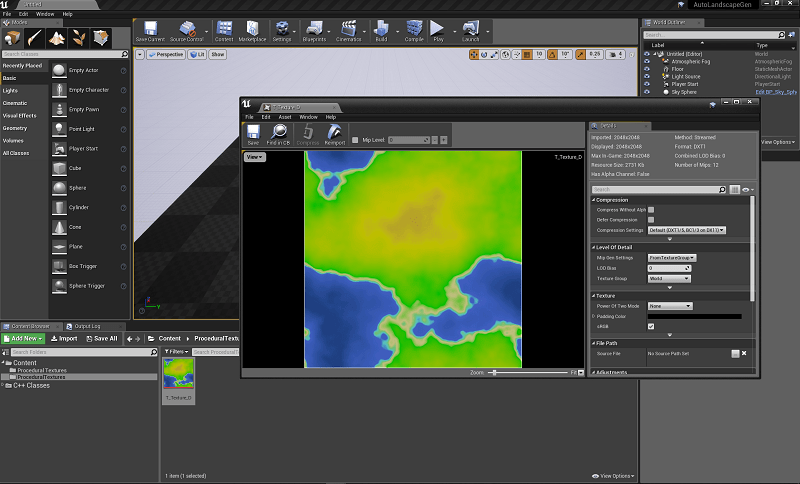The image size is (800, 484).
Task: Click the green Add New button
Action: (x=23, y=339)
